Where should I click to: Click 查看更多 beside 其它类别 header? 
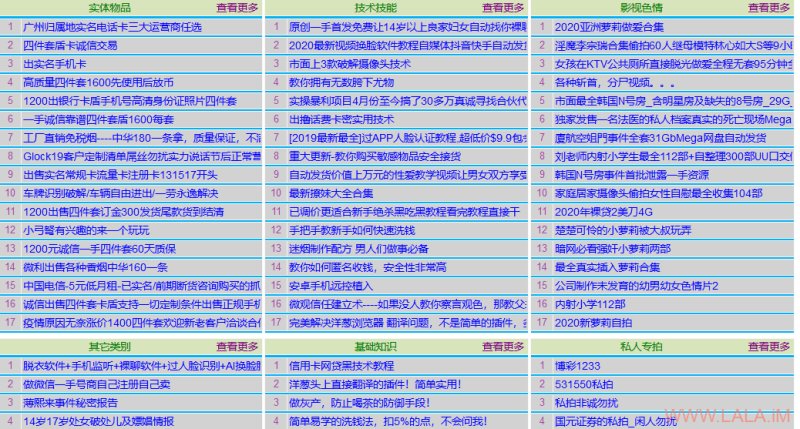click(237, 347)
